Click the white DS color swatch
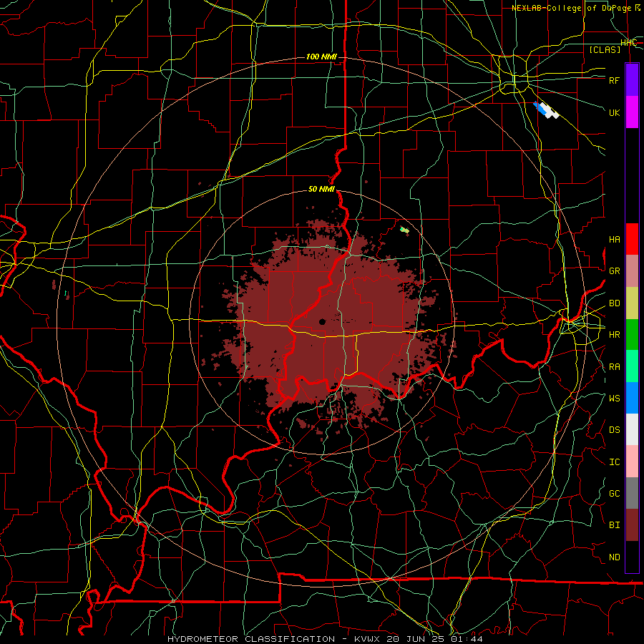 coord(632,429)
